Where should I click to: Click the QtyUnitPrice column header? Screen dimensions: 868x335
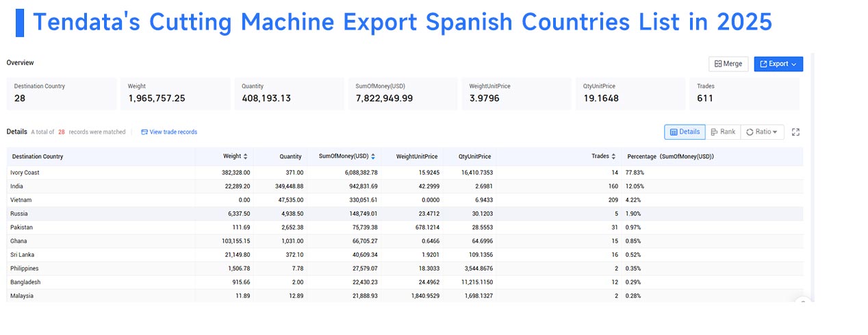pos(475,156)
